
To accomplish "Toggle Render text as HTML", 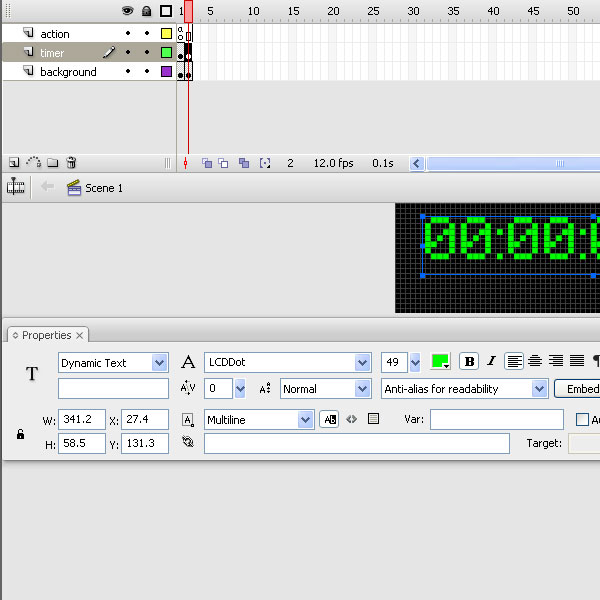I will point(352,419).
